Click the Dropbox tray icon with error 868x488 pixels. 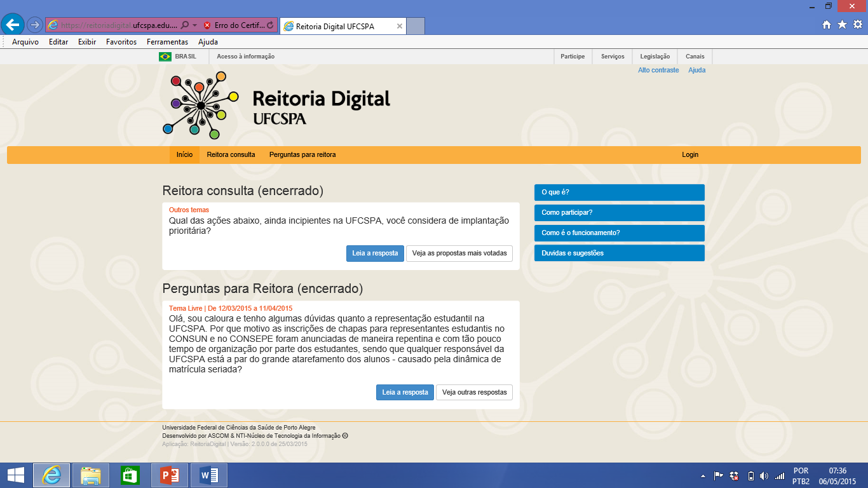(x=735, y=476)
